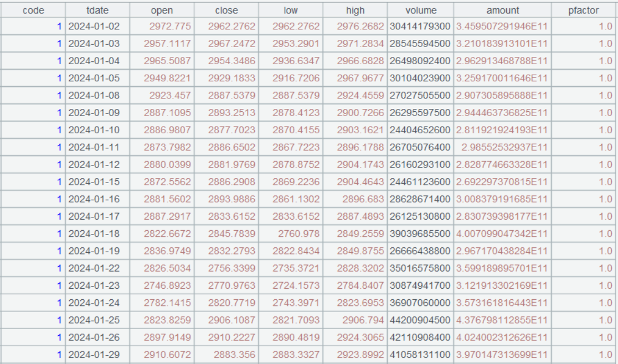The height and width of the screenshot is (364, 618).
Task: Click date cell 2024-01-22
Action: click(97, 269)
